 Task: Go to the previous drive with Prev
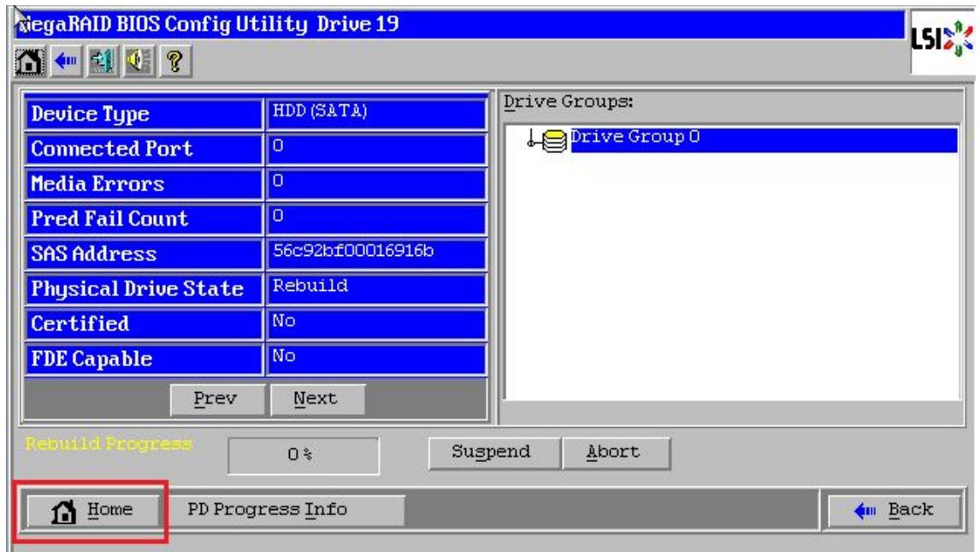[x=215, y=399]
